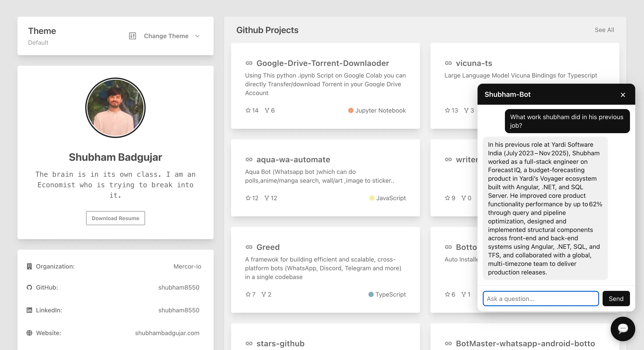Click the GitHub logo icon
This screenshot has height=350, width=644.
pyautogui.click(x=29, y=287)
